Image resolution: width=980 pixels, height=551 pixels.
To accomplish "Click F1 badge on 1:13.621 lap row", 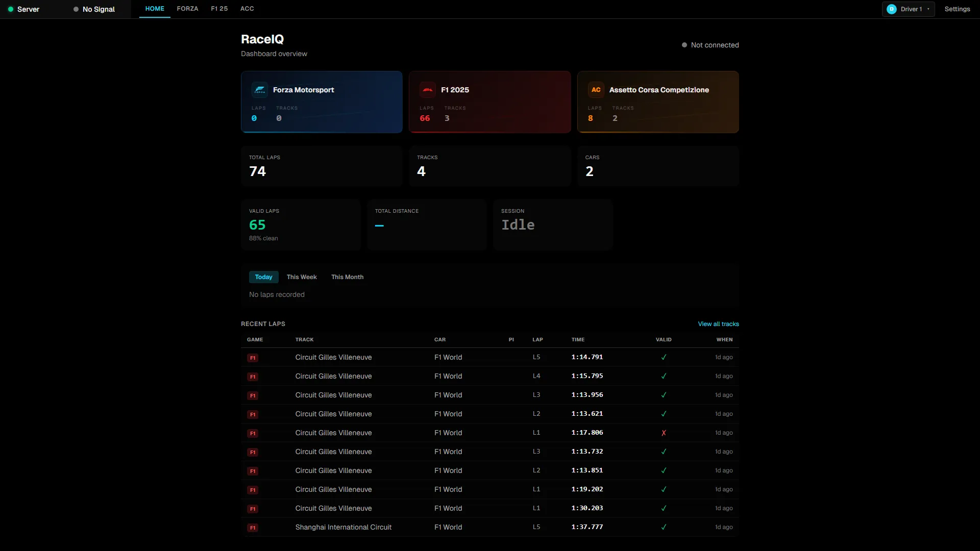I will (253, 414).
